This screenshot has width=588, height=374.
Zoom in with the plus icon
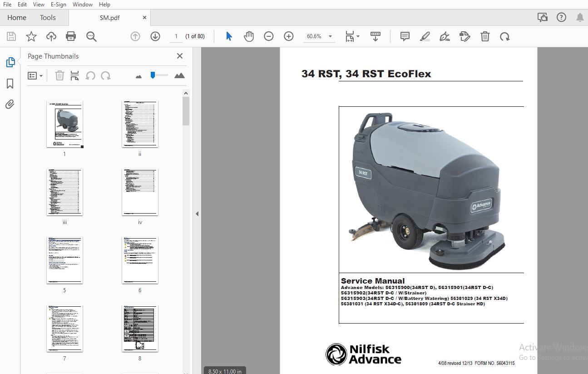pos(289,36)
